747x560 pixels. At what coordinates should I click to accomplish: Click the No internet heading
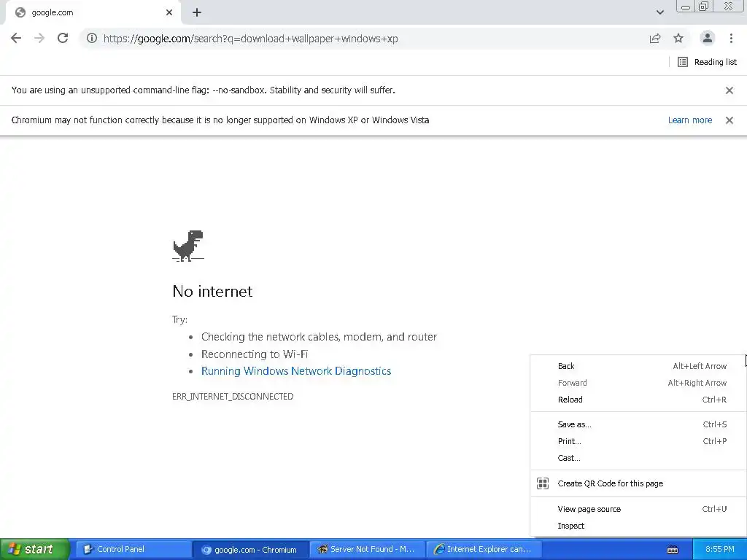[x=212, y=291]
